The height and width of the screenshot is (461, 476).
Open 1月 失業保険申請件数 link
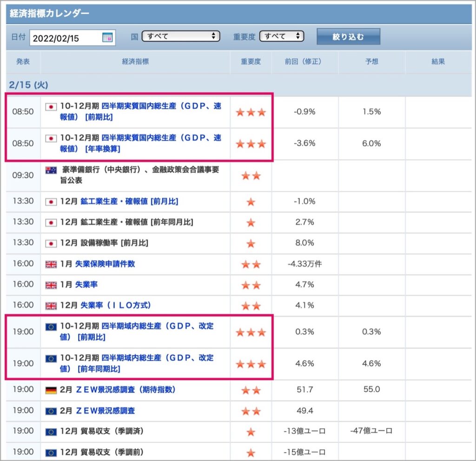pyautogui.click(x=105, y=264)
